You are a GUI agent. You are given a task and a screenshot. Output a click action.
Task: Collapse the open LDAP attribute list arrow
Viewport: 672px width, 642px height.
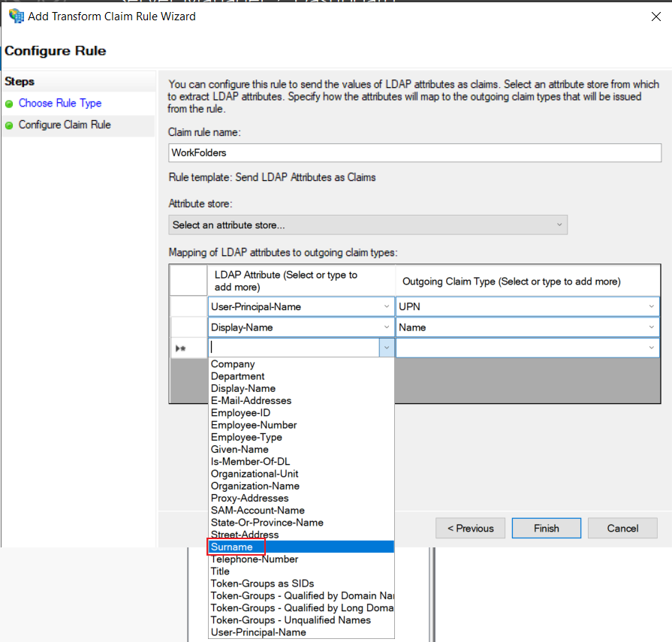(x=386, y=348)
